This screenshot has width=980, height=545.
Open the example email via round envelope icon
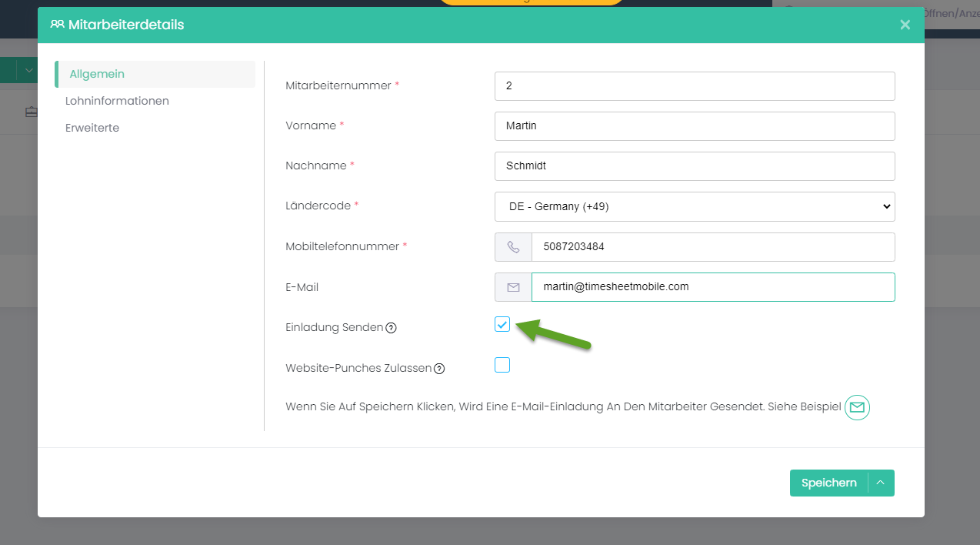tap(857, 407)
